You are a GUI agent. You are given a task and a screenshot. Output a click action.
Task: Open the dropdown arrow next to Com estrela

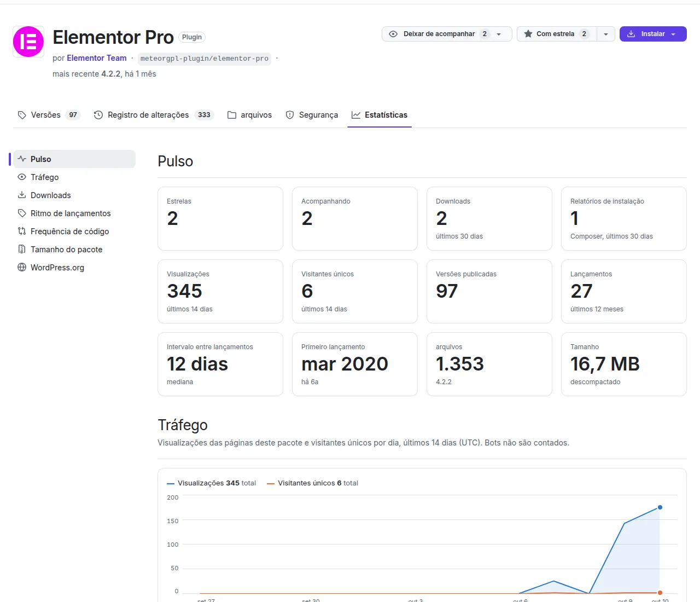click(x=606, y=34)
